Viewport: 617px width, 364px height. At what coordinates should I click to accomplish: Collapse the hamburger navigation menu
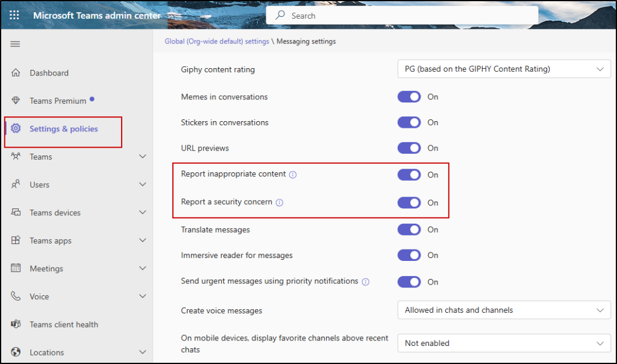(16, 44)
